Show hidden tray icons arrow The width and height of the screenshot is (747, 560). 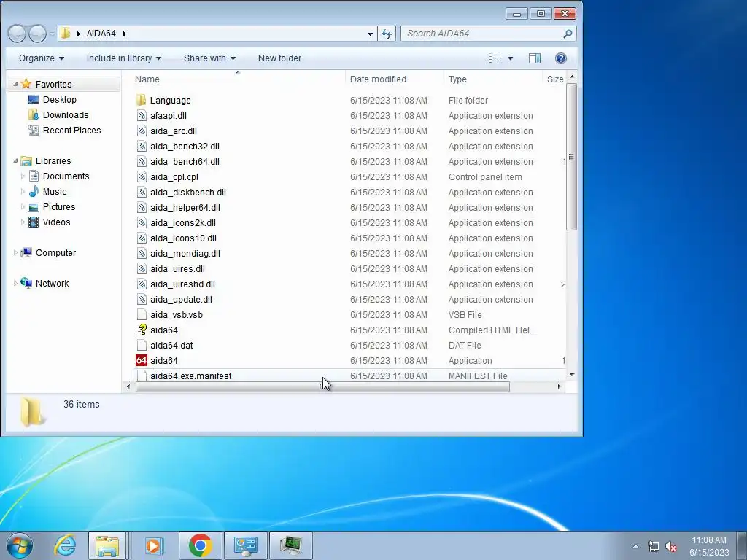click(x=635, y=546)
